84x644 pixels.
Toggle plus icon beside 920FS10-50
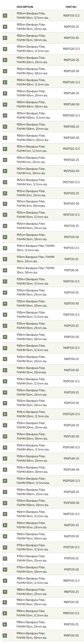pyautogui.click(x=5, y=303)
